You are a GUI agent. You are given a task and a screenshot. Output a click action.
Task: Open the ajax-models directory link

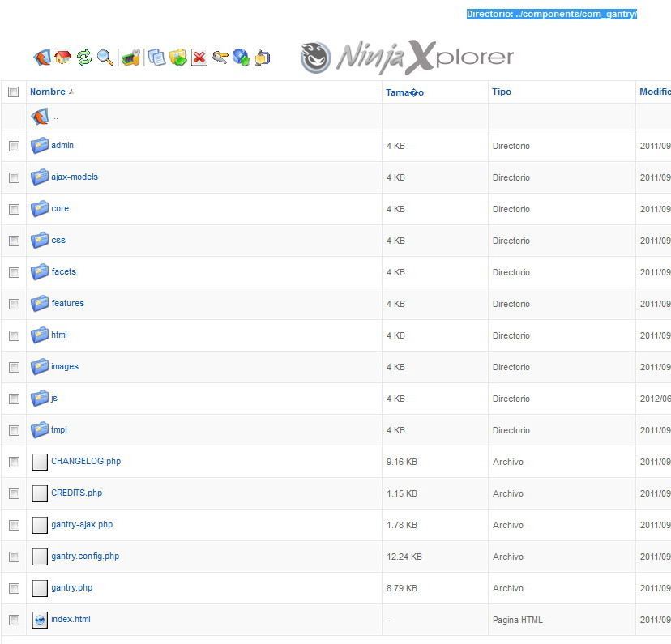point(75,177)
